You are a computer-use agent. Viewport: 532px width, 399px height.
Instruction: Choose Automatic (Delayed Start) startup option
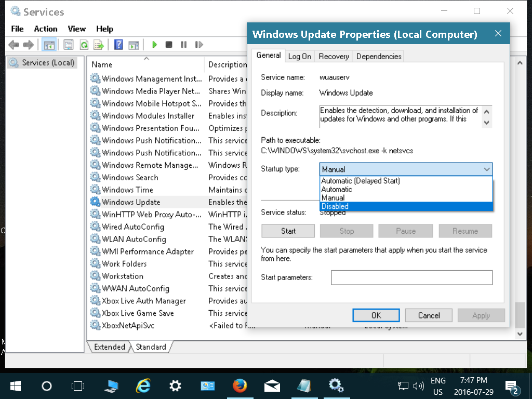(406, 181)
